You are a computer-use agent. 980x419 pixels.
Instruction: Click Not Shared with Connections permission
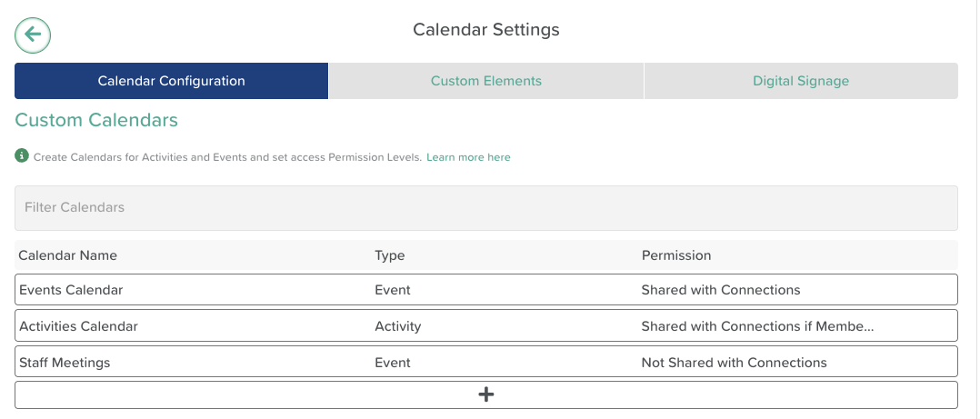pyautogui.click(x=734, y=363)
